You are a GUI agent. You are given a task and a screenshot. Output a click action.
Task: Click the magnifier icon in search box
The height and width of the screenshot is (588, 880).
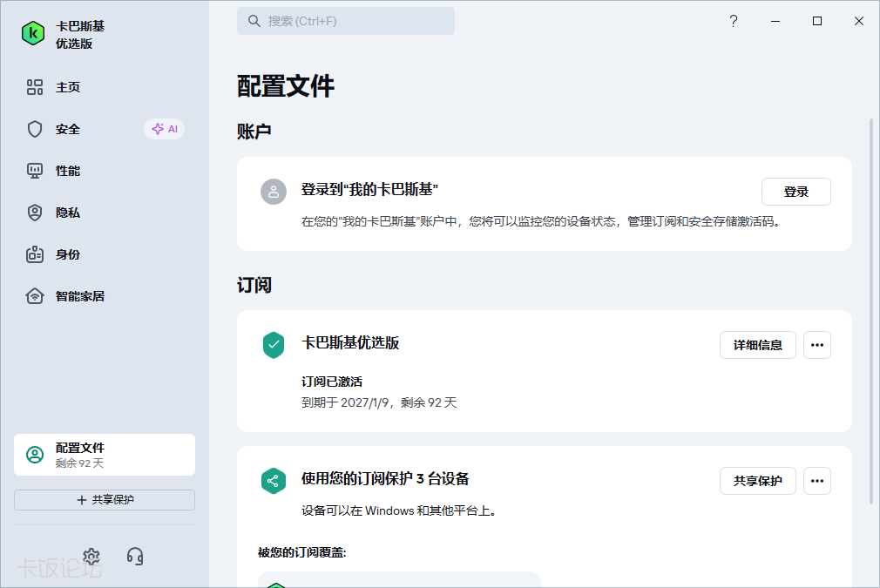[x=254, y=21]
